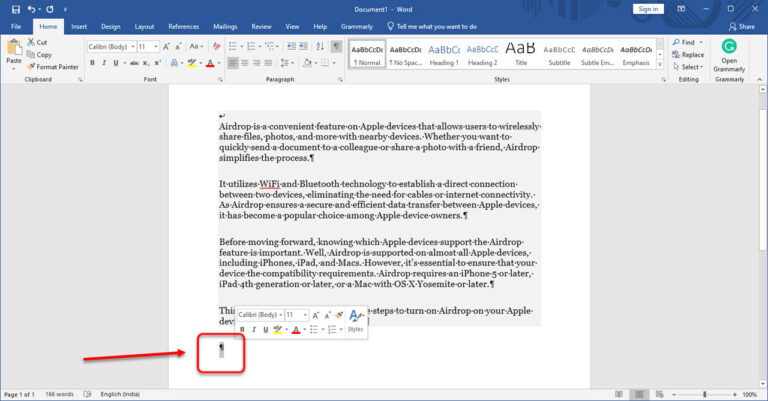Screen dimensions: 768x401
Task: Open Replace dialog from ribbon
Action: pos(688,55)
